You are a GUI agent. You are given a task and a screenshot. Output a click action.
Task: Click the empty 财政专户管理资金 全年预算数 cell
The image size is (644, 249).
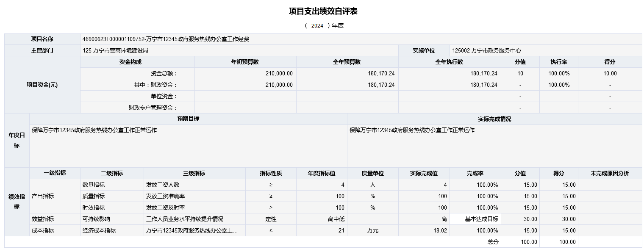click(347, 108)
